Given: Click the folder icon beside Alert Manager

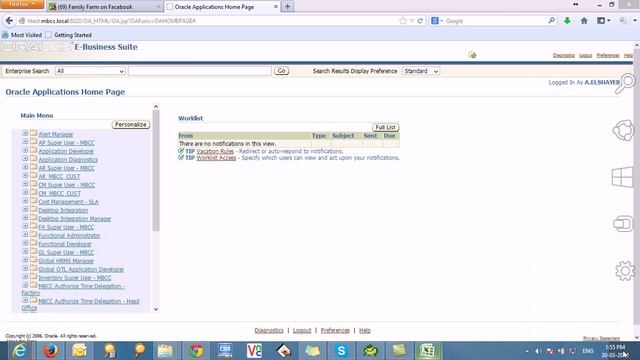Looking at the screenshot, I should (x=33, y=133).
